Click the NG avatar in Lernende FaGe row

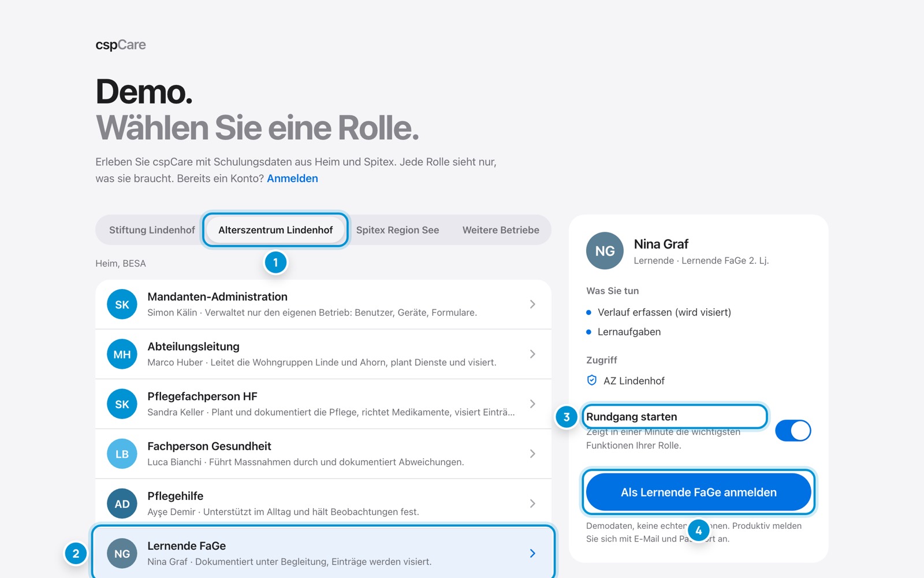[122, 553]
